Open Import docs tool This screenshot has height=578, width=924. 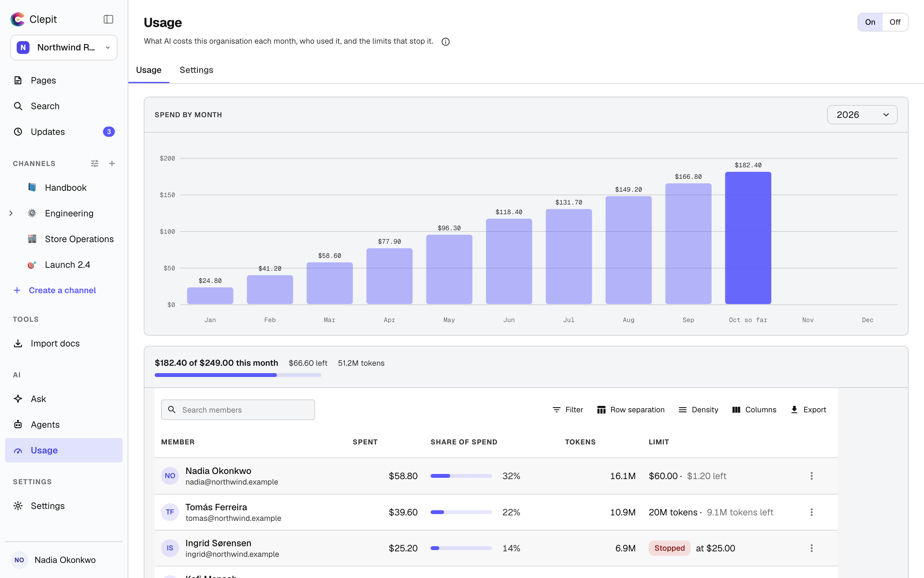[x=64, y=343]
